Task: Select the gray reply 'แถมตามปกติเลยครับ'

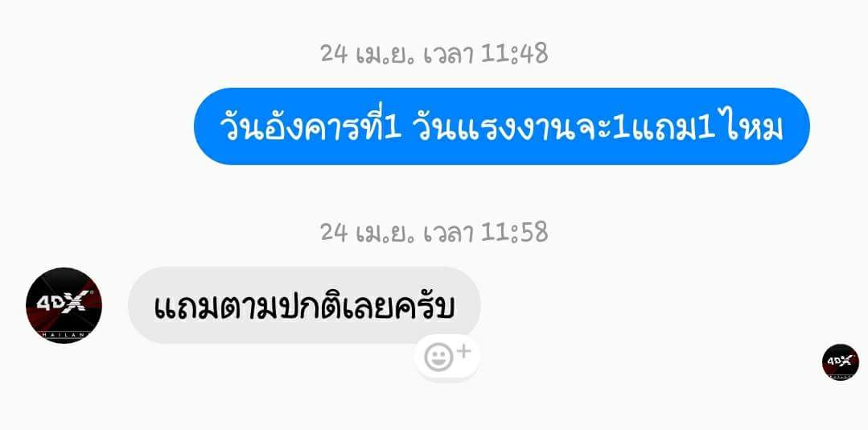Action: [304, 305]
